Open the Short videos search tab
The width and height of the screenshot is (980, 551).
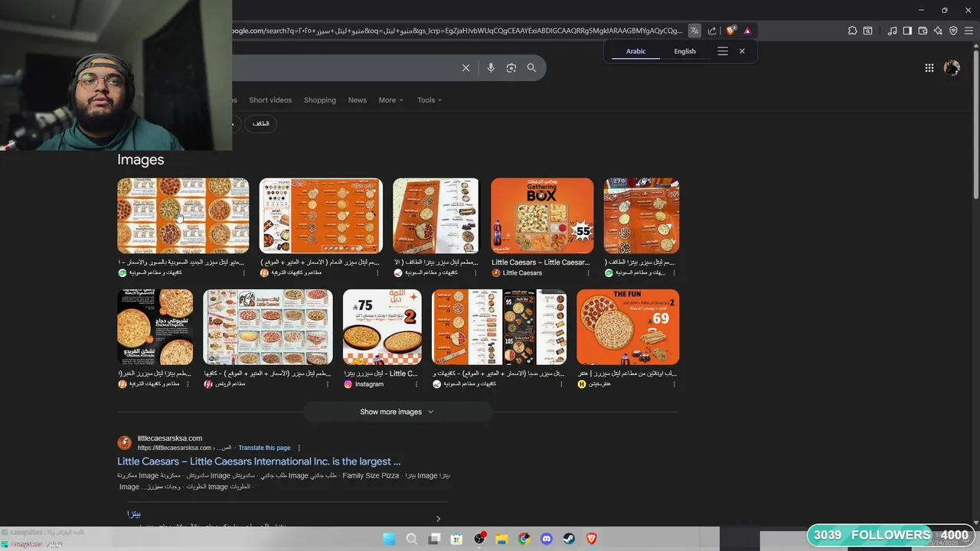pos(270,100)
